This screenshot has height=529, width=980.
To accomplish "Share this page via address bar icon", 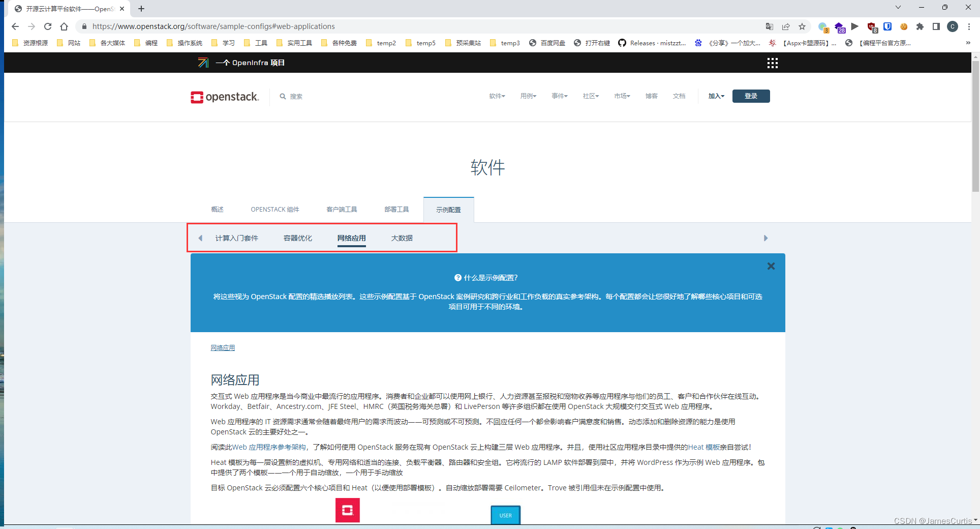I will click(786, 26).
